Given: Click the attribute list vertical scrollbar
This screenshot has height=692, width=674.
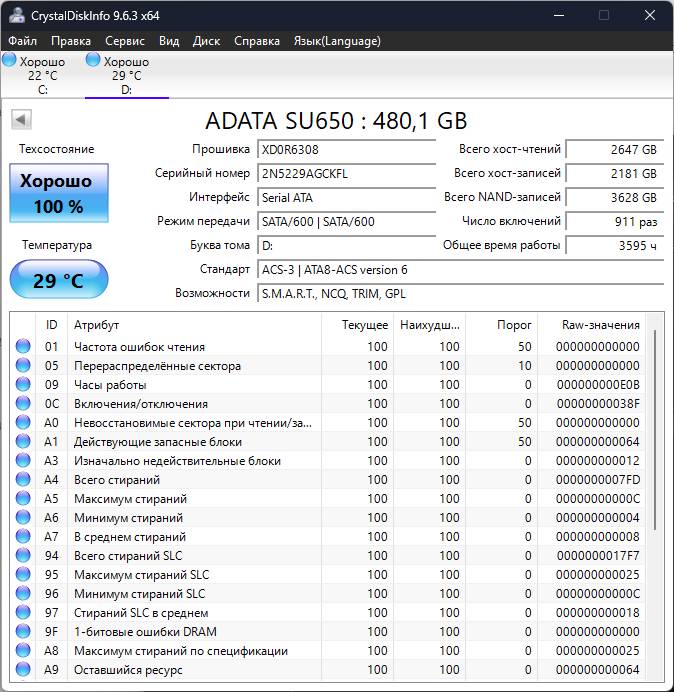Looking at the screenshot, I should point(655,430).
